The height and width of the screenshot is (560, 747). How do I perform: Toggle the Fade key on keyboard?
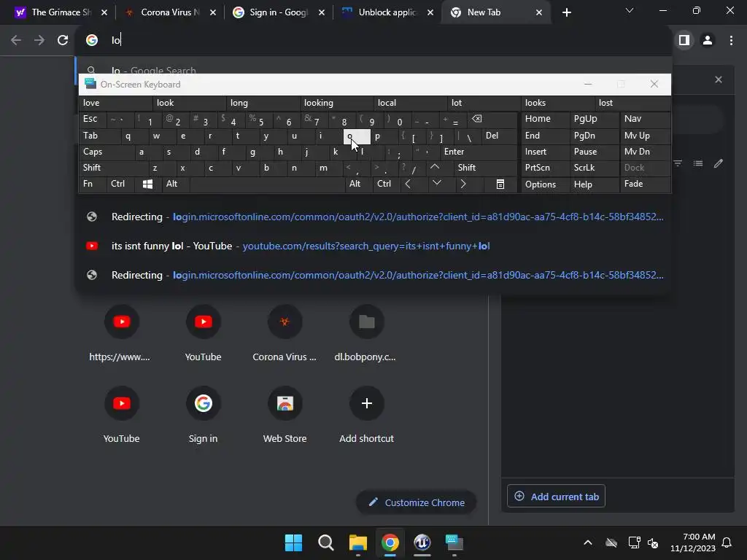(x=645, y=184)
